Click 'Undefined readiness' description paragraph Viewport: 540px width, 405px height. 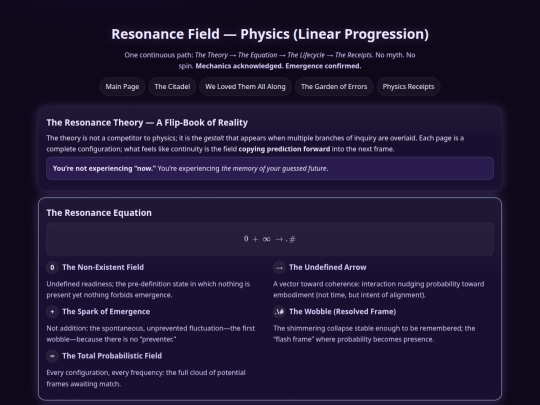tap(148, 290)
